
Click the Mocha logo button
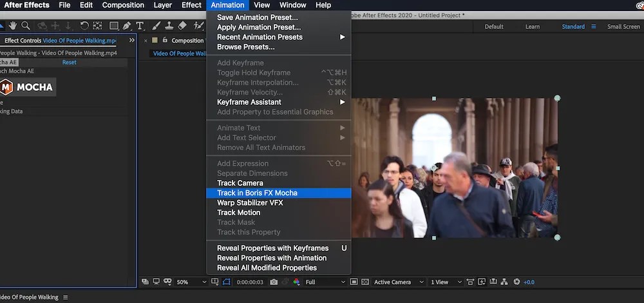(x=27, y=87)
